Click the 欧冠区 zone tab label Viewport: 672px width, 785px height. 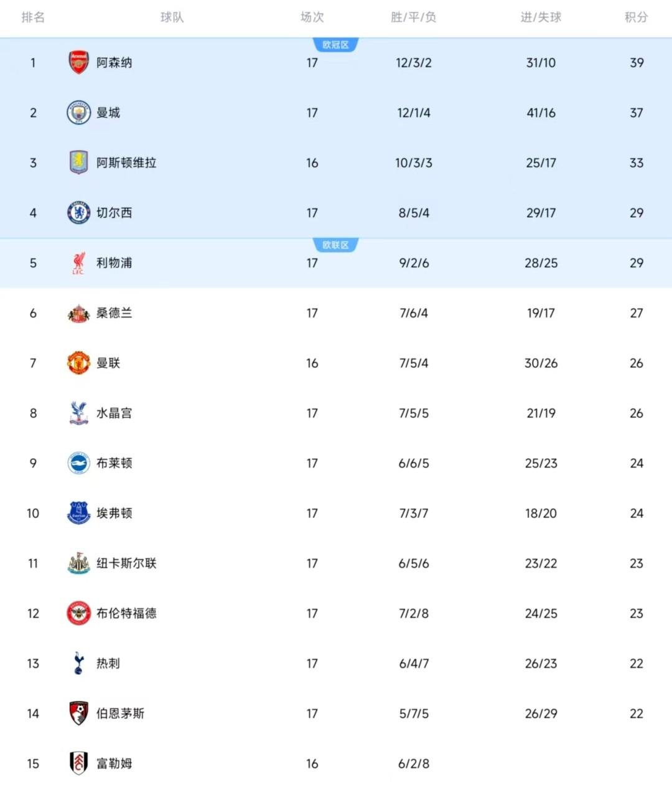point(335,45)
